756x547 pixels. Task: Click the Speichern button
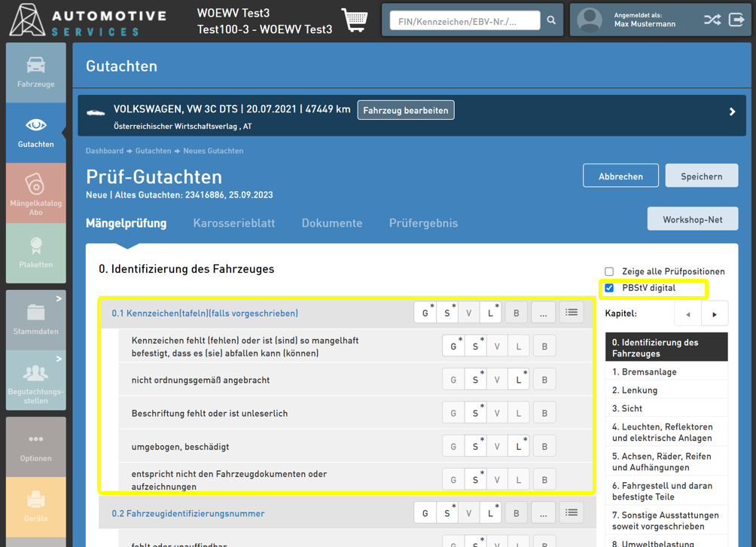701,176
